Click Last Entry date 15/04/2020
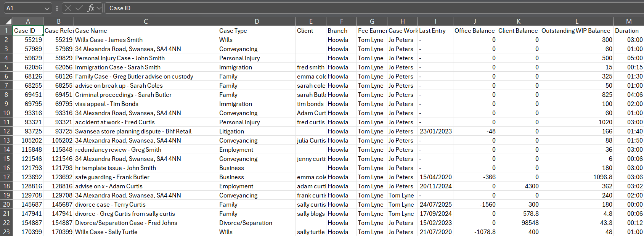Screen dimensions: 644x236 (x=435, y=177)
